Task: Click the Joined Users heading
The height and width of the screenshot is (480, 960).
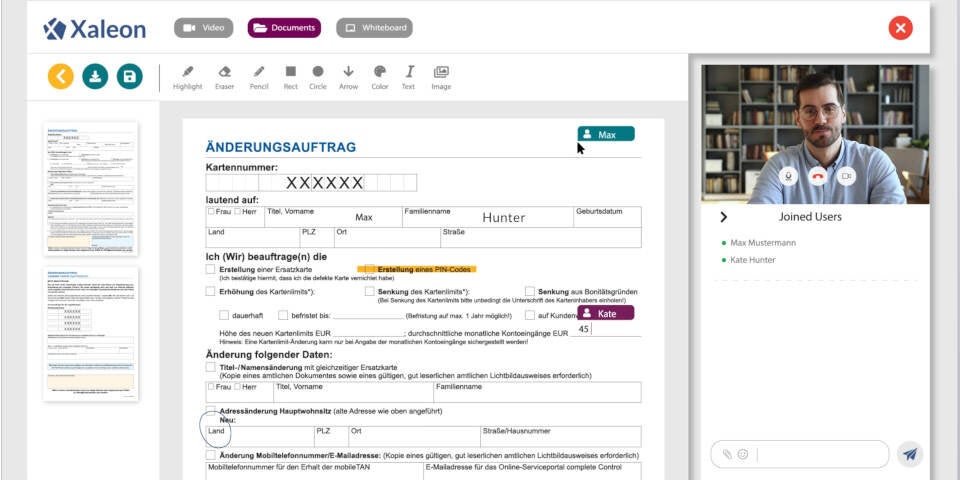Action: 810,217
